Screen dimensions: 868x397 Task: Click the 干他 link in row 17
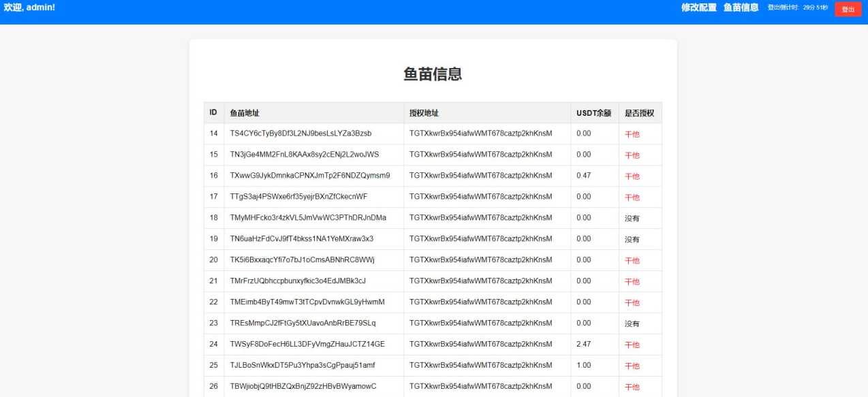[x=632, y=197]
